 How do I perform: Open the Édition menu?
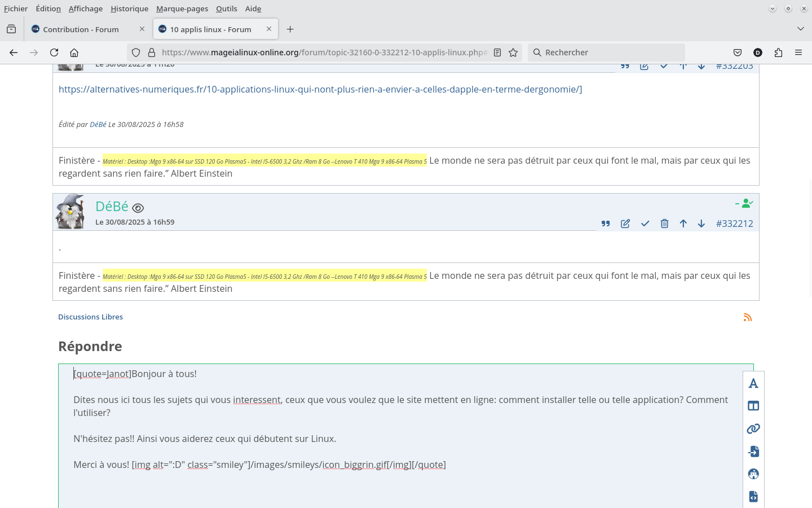(48, 8)
